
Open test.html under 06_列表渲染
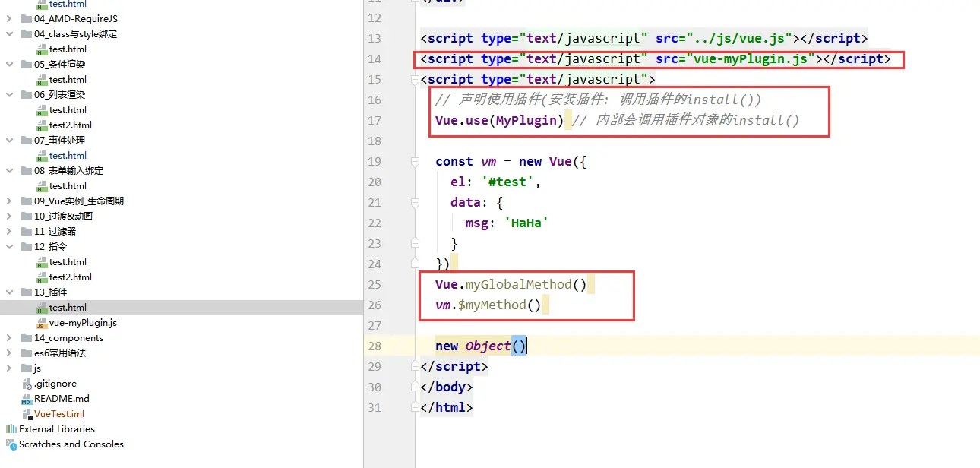[x=68, y=110]
